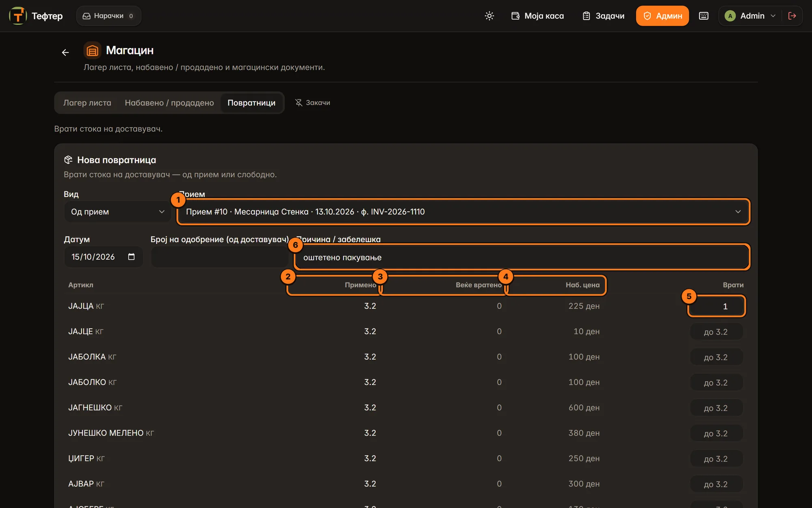Pin the tab with Закачи
Viewport: 812px width, 508px height.
point(313,102)
